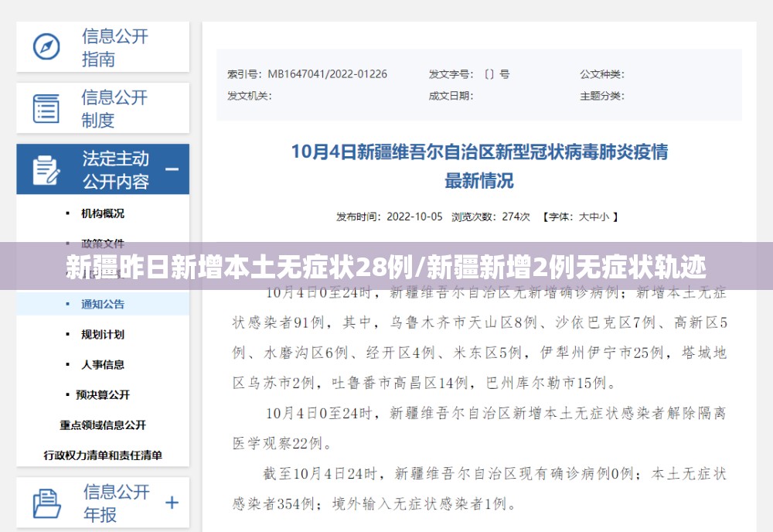This screenshot has height=532, width=773.
Task: Select the highlighted 通知公告 item
Action: click(103, 304)
